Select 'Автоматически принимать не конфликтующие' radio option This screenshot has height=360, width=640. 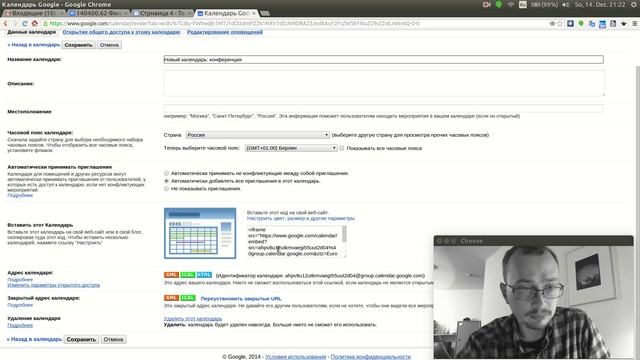pyautogui.click(x=167, y=173)
